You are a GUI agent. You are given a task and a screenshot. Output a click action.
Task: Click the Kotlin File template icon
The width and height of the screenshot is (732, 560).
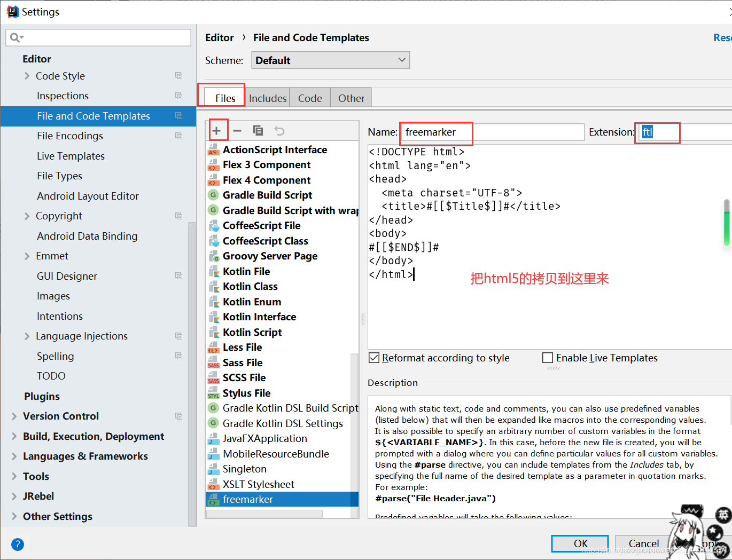pyautogui.click(x=214, y=271)
